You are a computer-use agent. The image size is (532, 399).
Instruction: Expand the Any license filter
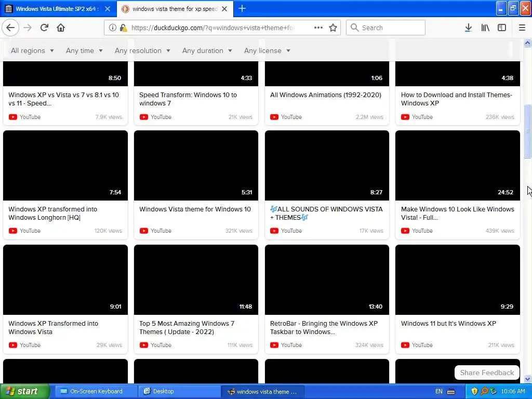[267, 50]
